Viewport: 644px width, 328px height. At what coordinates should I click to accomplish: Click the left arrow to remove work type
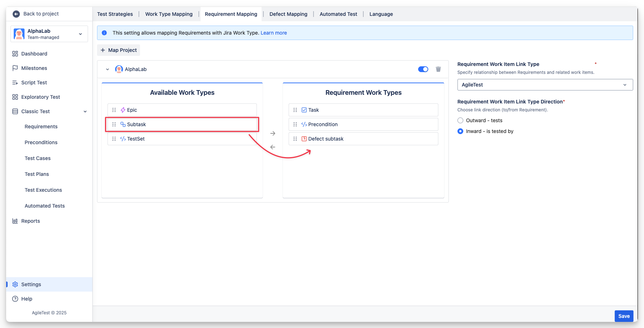click(273, 147)
